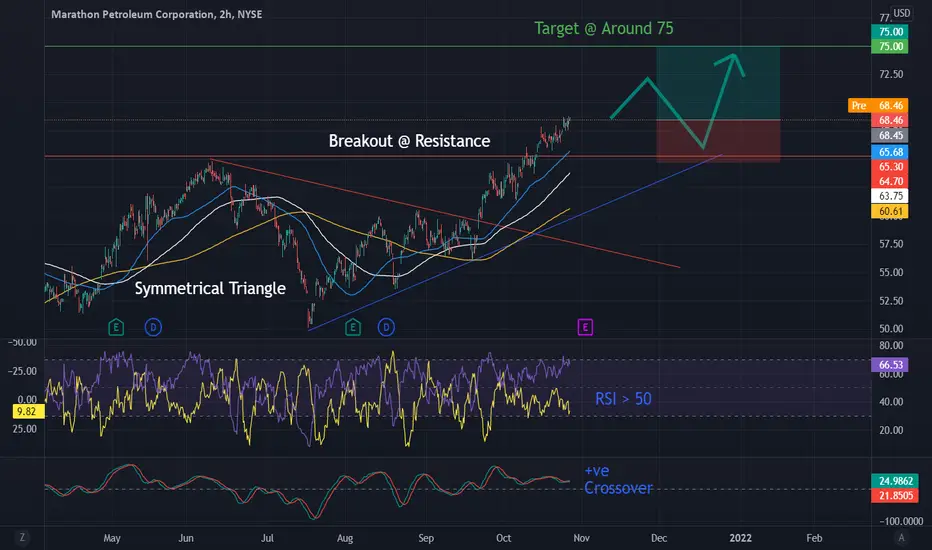Select the 'RSI > 50' annotation
Image resolution: width=932 pixels, height=550 pixels.
click(x=623, y=398)
